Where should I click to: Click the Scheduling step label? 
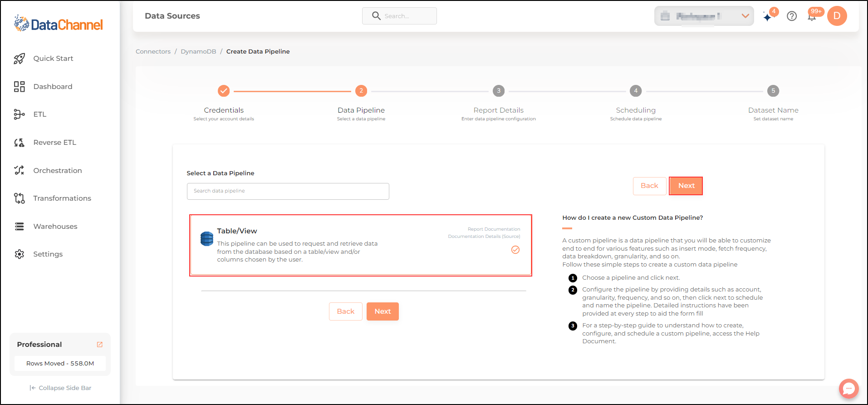(x=636, y=110)
